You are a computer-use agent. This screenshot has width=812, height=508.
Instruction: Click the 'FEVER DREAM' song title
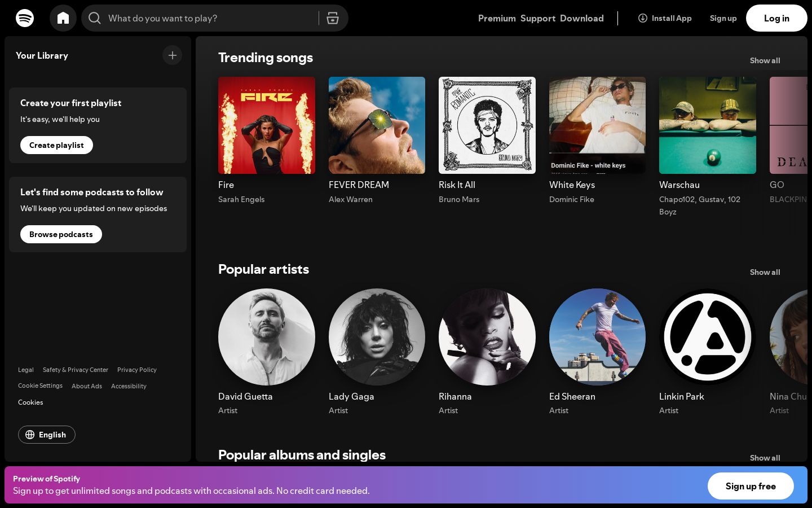pyautogui.click(x=359, y=185)
